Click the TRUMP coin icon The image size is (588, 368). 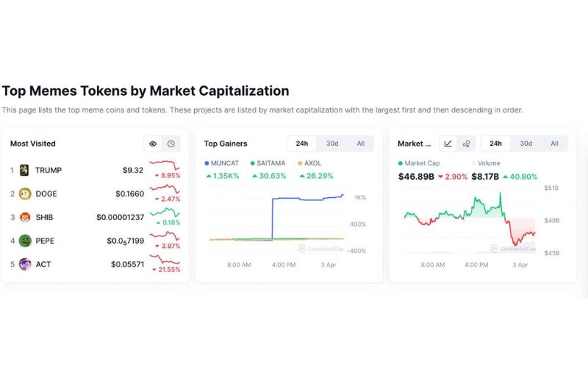[24, 170]
